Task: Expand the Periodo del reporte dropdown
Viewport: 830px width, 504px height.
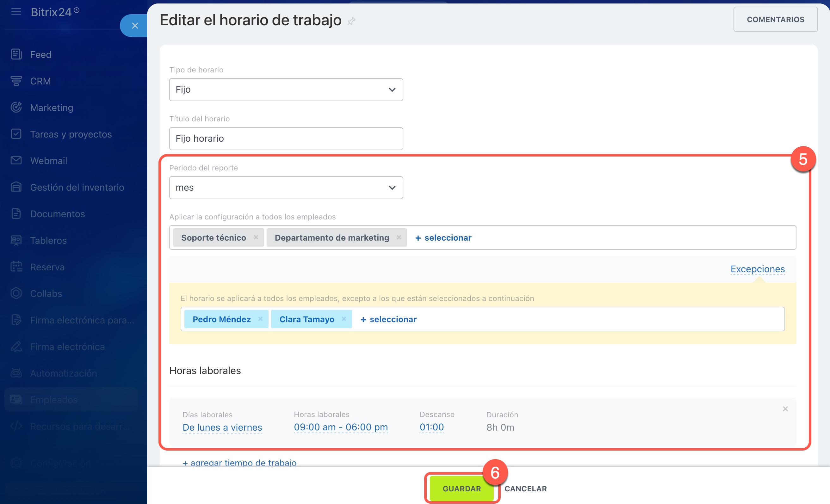Action: (286, 187)
